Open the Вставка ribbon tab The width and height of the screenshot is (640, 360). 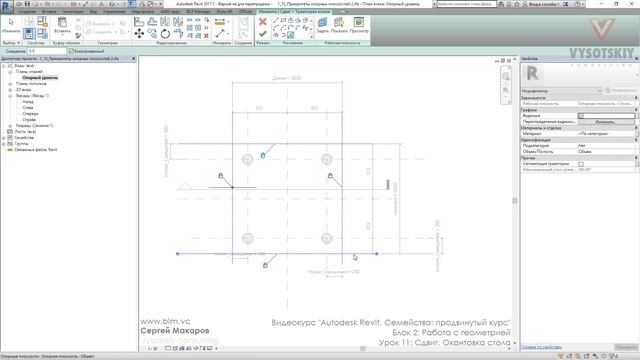coord(49,11)
